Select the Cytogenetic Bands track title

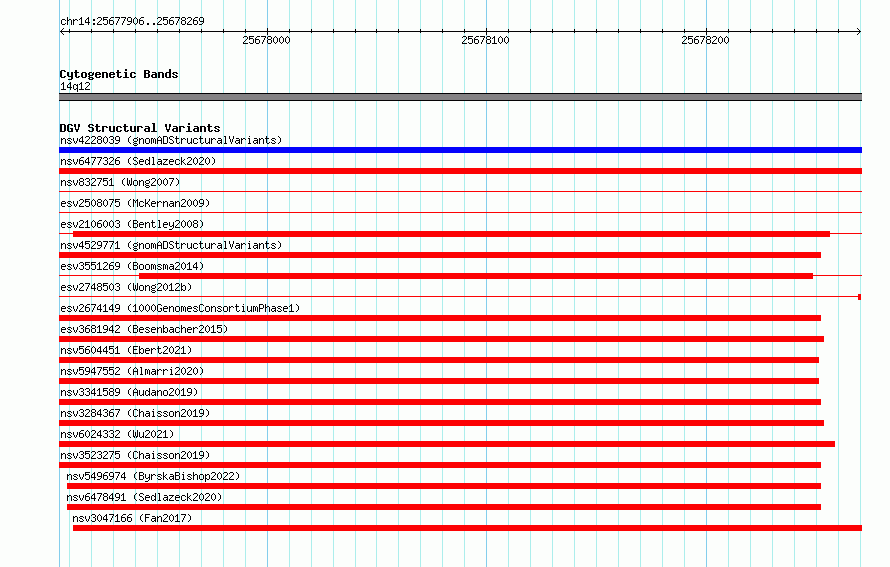tap(119, 74)
